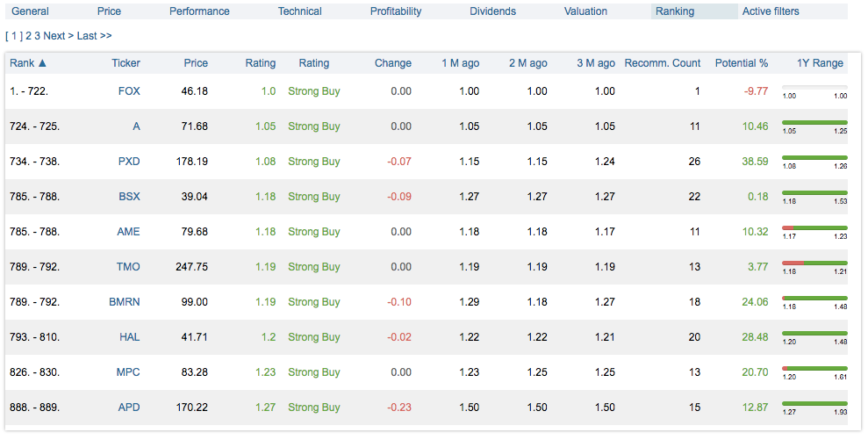
Task: Open the Performance tab
Action: point(199,11)
